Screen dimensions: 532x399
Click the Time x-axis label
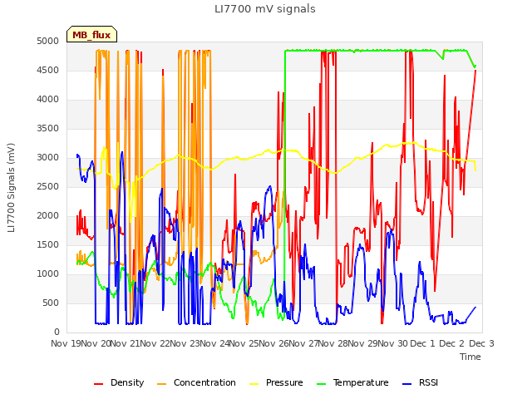(470, 357)
